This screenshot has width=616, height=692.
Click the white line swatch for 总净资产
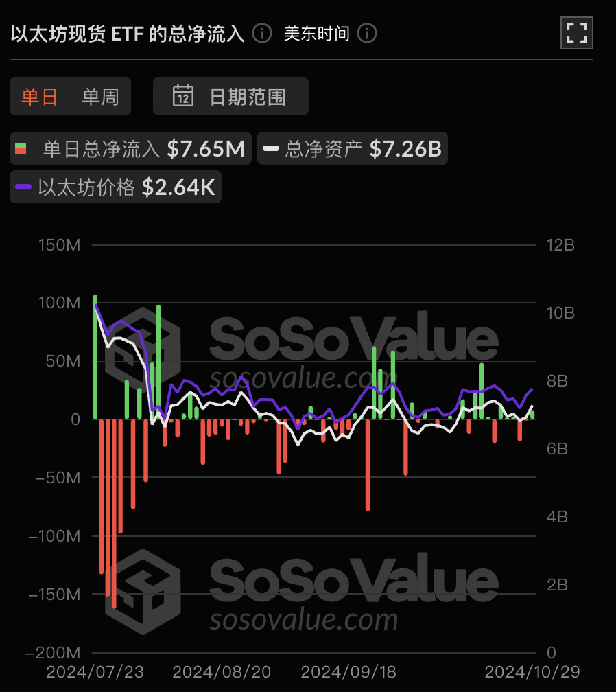pyautogui.click(x=271, y=148)
